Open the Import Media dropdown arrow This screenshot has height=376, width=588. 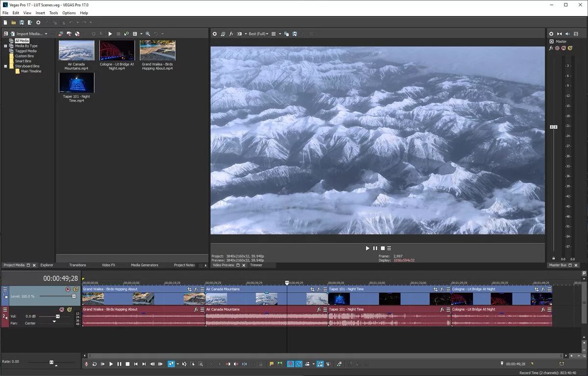tap(46, 33)
